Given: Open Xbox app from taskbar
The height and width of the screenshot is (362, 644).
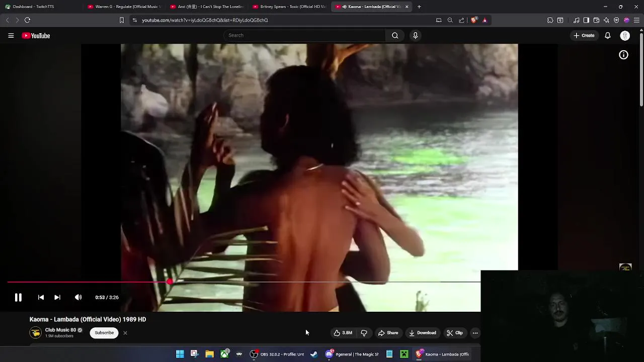Looking at the screenshot, I should click(x=224, y=354).
